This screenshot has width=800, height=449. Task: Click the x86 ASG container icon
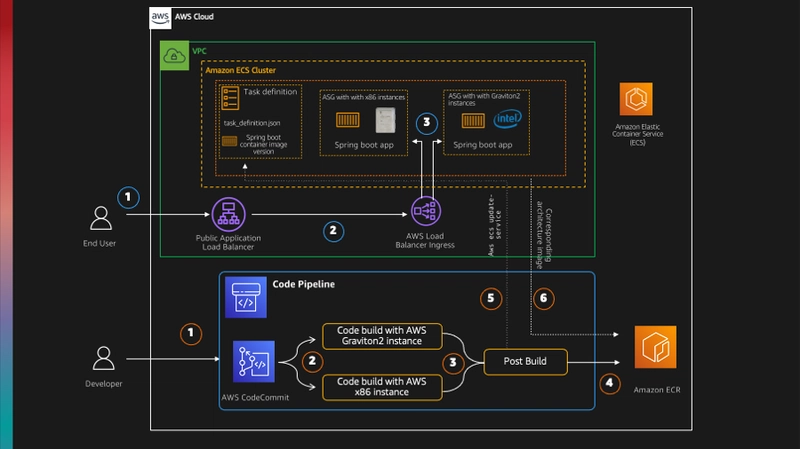347,120
